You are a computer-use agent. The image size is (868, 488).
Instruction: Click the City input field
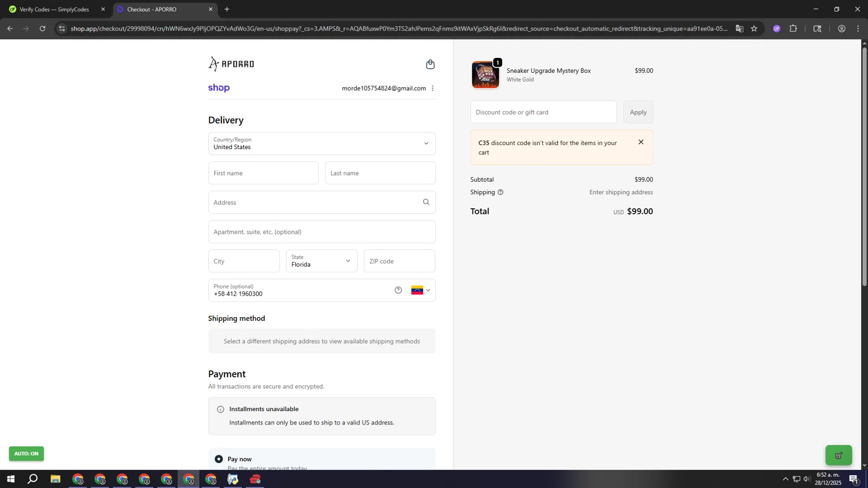coord(244,261)
